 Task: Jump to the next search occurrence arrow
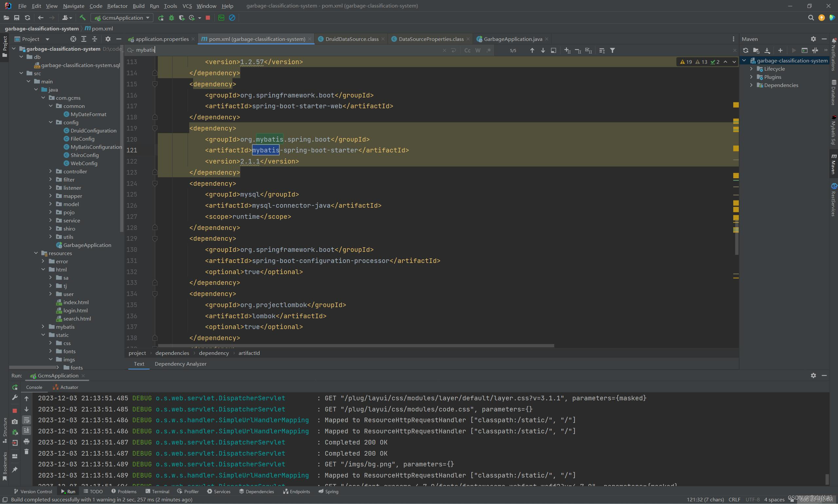[x=543, y=50]
